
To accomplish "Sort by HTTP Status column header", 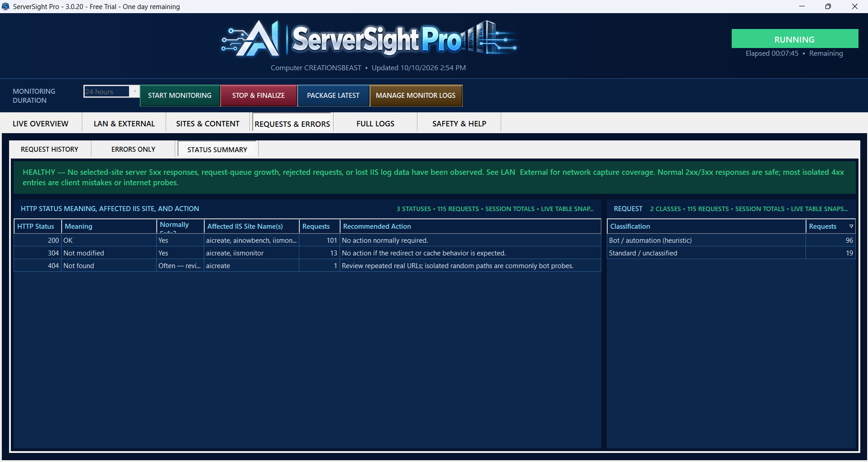I will pos(38,226).
